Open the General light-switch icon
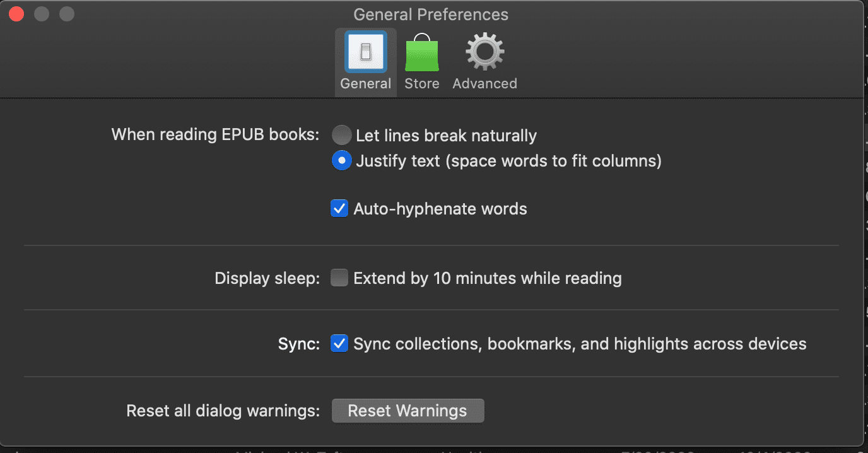The width and height of the screenshot is (868, 453). pos(365,52)
